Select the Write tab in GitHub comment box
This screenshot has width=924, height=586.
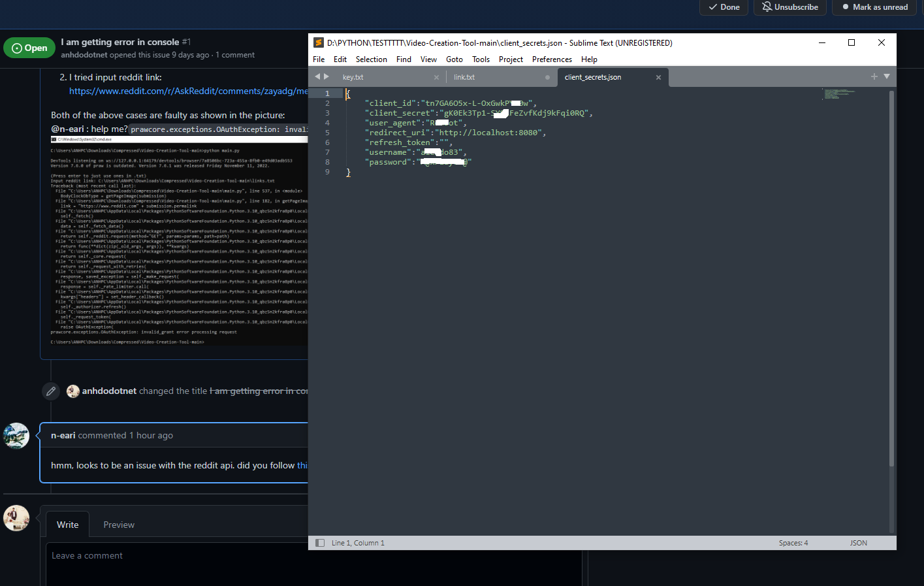(x=67, y=525)
